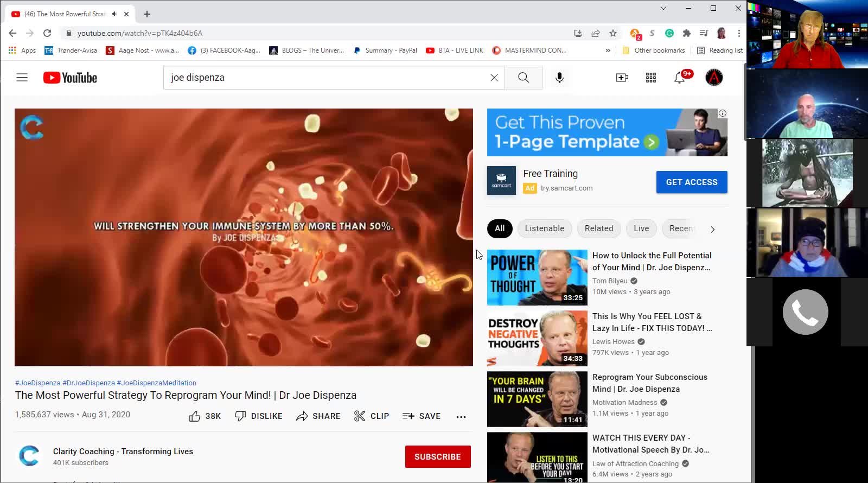Screen dimensions: 868x483
Task: Open #JoeDispenzaMeditation hashtag link
Action: 157,383
